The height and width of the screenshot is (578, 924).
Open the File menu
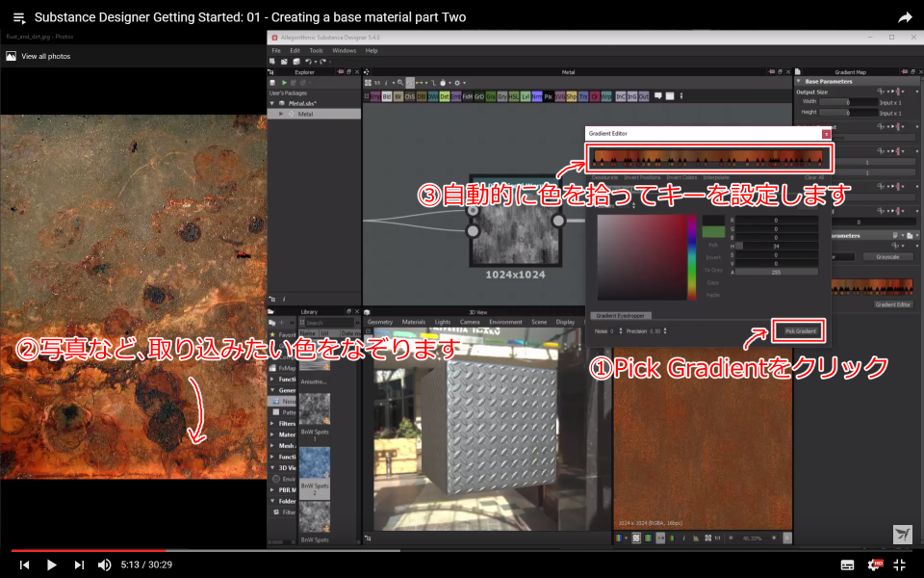[x=276, y=51]
